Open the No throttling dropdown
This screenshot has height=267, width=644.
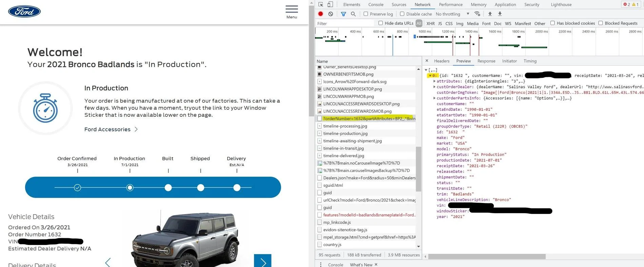coord(452,14)
